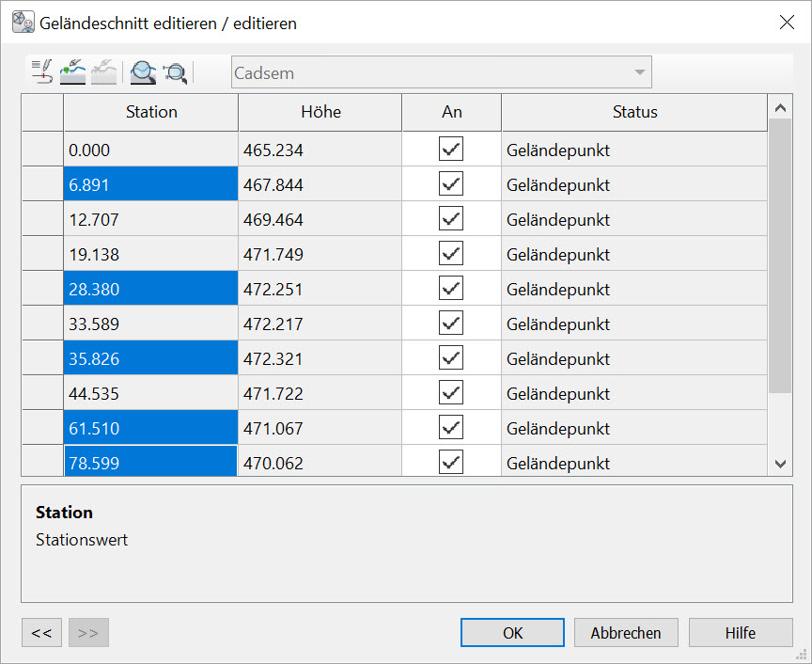The image size is (812, 664).
Task: Click the app icon in the title bar
Action: click(x=23, y=22)
